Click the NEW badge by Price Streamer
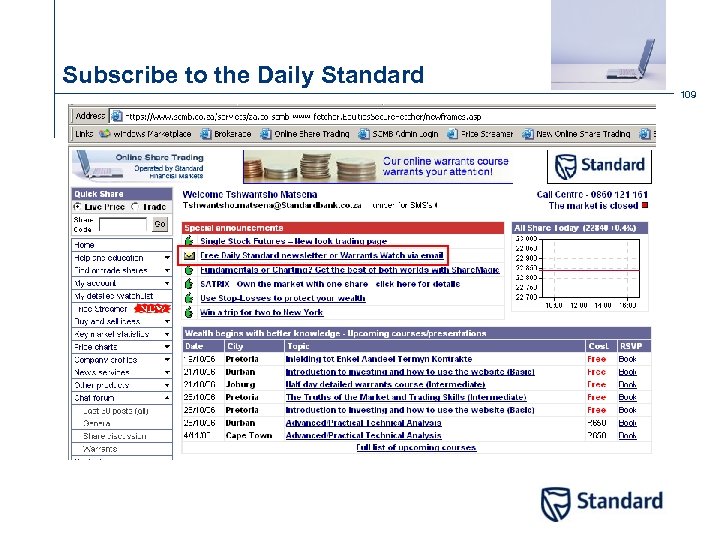 click(x=152, y=309)
